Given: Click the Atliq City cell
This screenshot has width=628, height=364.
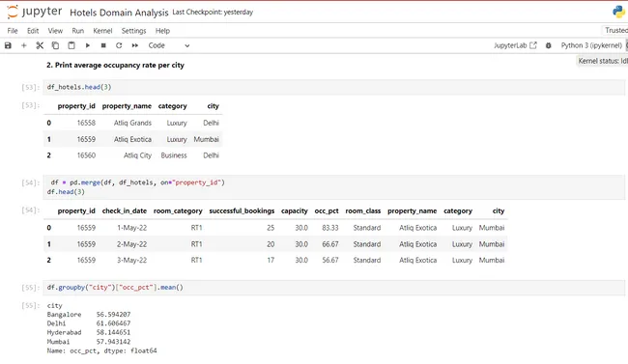Looking at the screenshot, I should pos(137,155).
